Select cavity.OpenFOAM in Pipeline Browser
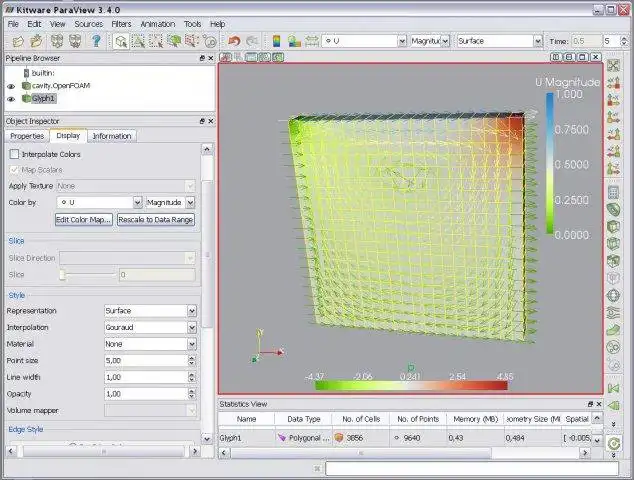 [61, 86]
